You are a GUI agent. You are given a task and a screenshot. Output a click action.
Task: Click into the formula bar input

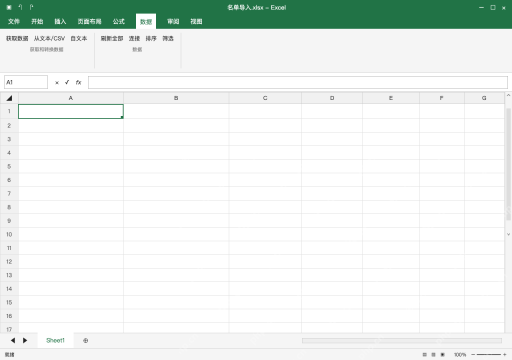[298, 82]
